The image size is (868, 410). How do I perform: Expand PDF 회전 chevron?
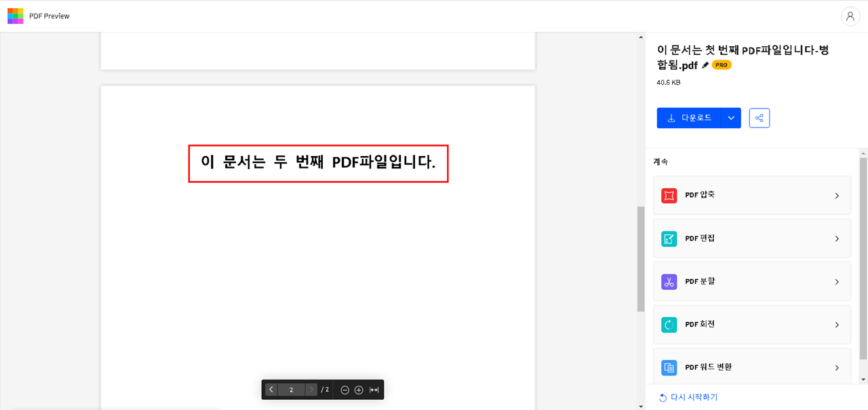[837, 324]
